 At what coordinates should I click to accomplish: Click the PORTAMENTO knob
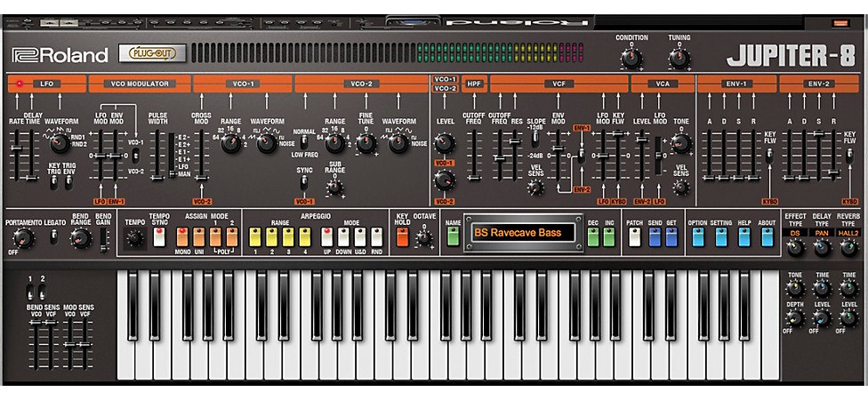pyautogui.click(x=24, y=238)
